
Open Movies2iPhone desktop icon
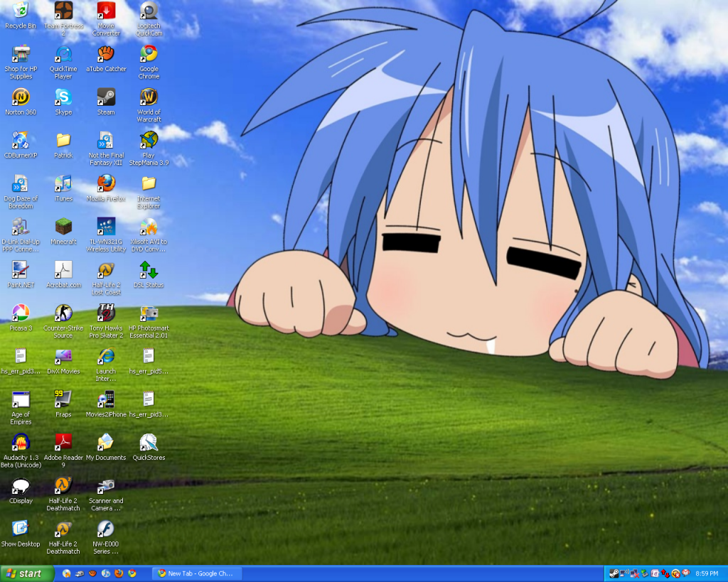[x=106, y=404]
